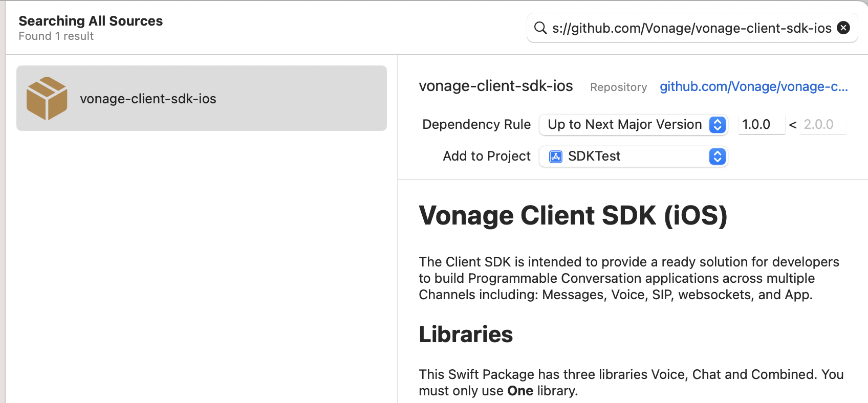Select the vonage-client-sdk-ios search result
868x403 pixels.
[x=201, y=98]
